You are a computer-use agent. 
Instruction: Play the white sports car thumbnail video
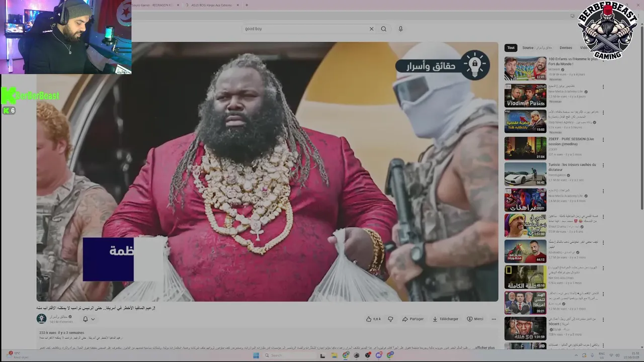click(525, 174)
